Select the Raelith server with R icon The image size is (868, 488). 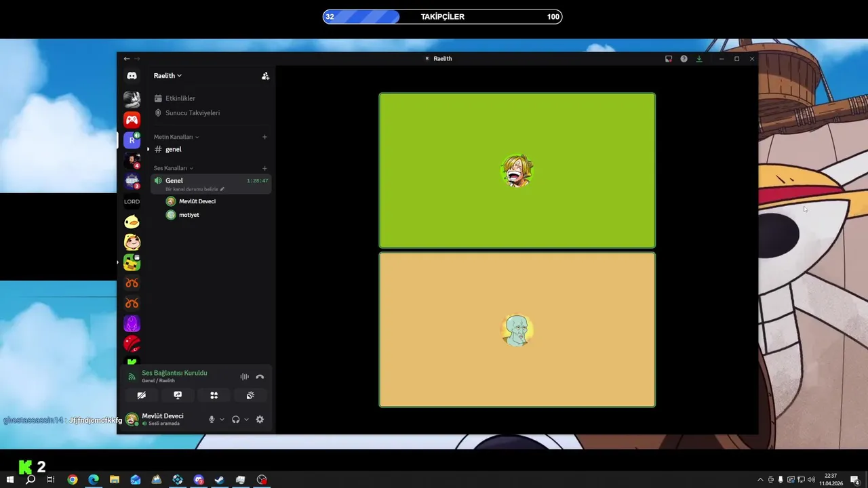132,140
